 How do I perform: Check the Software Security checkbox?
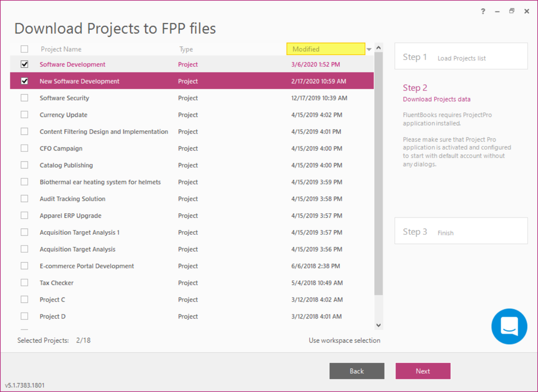point(24,98)
